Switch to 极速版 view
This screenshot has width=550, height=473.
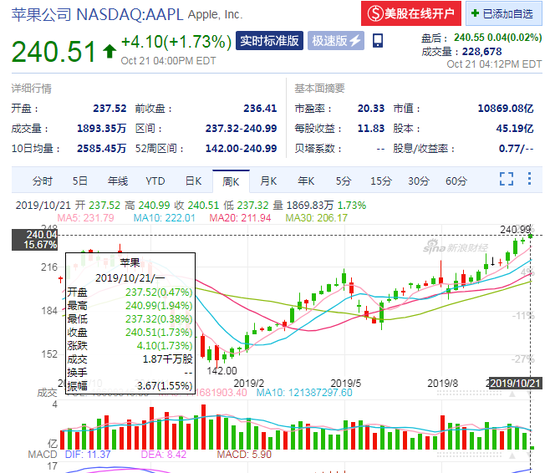tap(336, 41)
